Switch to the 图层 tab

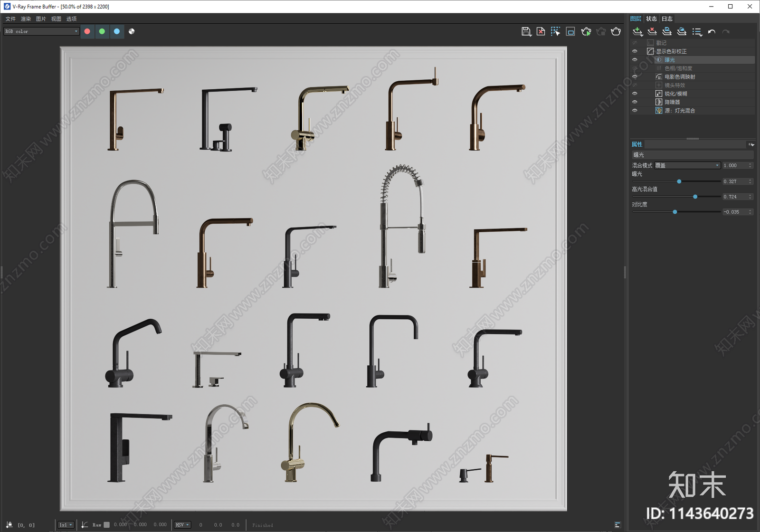click(636, 19)
